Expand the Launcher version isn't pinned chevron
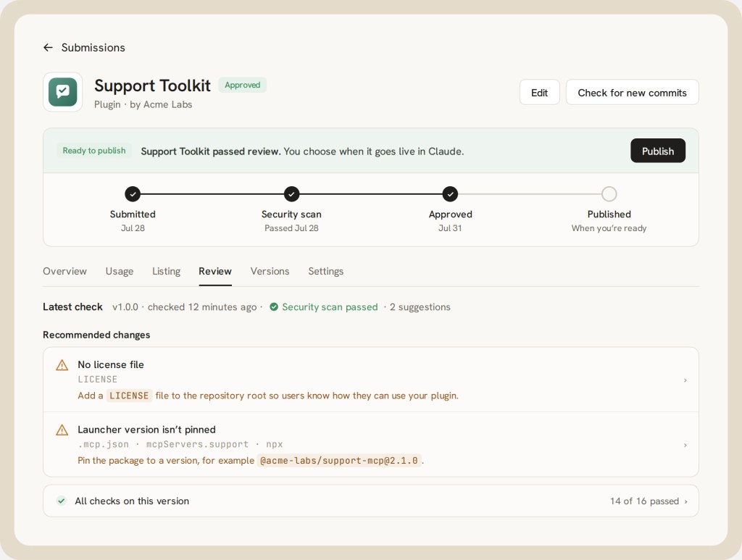This screenshot has width=742, height=560. (x=685, y=445)
